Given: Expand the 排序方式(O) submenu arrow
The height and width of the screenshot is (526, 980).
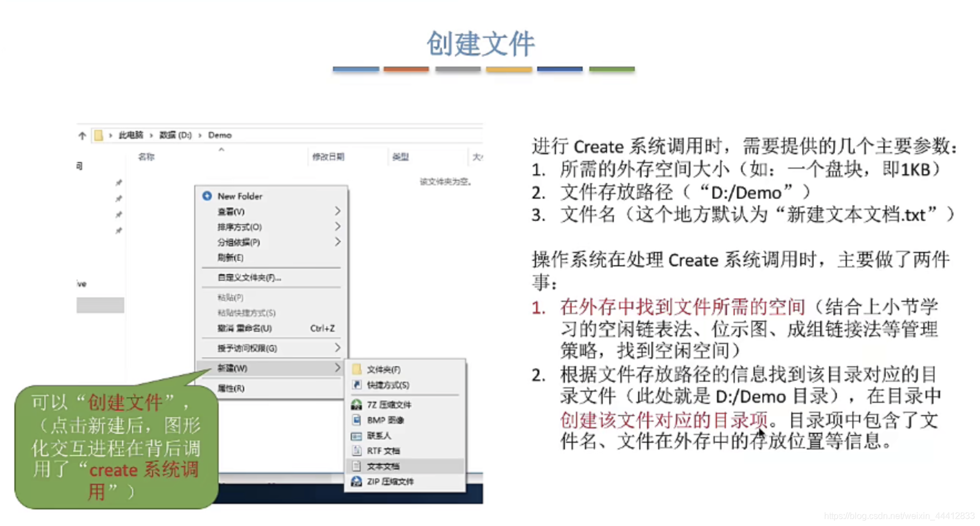Looking at the screenshot, I should (337, 226).
